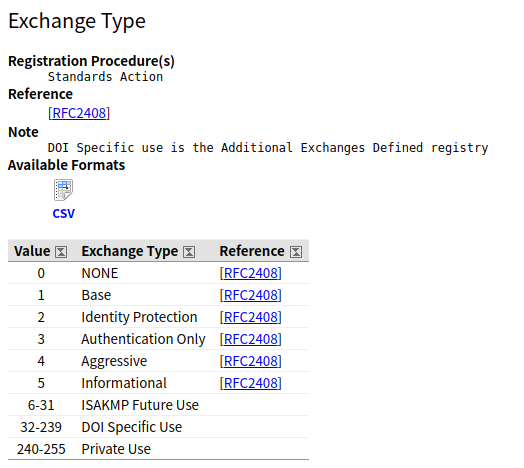524x468 pixels.
Task: Sort by the Reference column icon
Action: click(x=296, y=252)
